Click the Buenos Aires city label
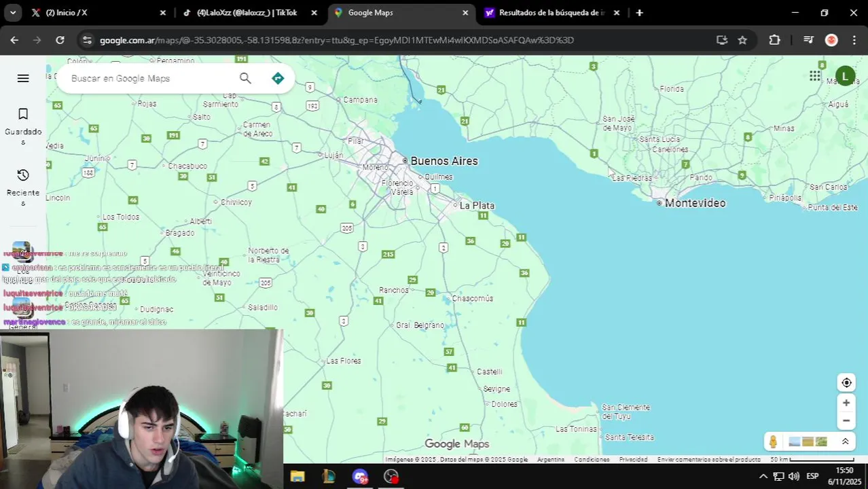The height and width of the screenshot is (489, 868). click(444, 161)
